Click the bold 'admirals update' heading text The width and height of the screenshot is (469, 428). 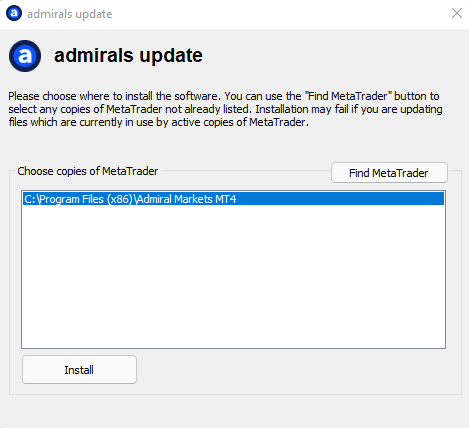(x=128, y=55)
